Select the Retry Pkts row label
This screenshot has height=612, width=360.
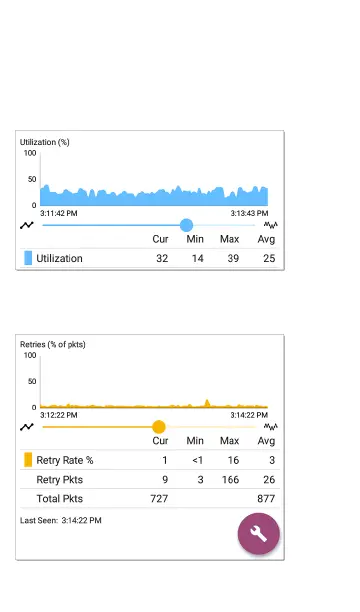click(60, 479)
